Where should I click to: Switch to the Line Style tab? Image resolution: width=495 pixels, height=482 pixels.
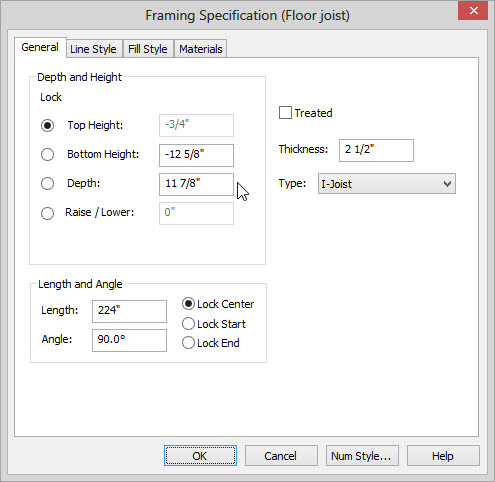[93, 49]
